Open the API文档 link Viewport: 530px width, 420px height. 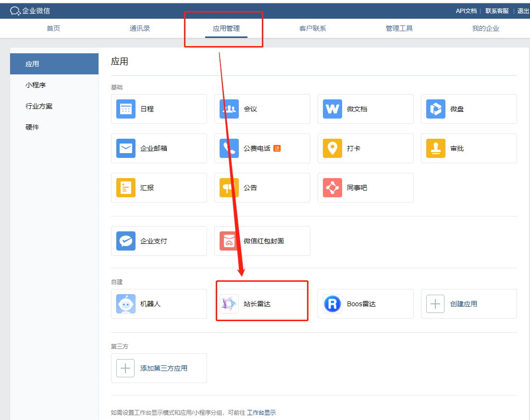pyautogui.click(x=466, y=11)
